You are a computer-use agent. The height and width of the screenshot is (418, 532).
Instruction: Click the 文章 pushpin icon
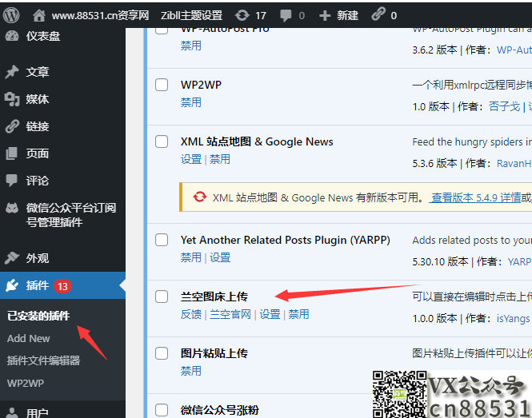click(12, 71)
